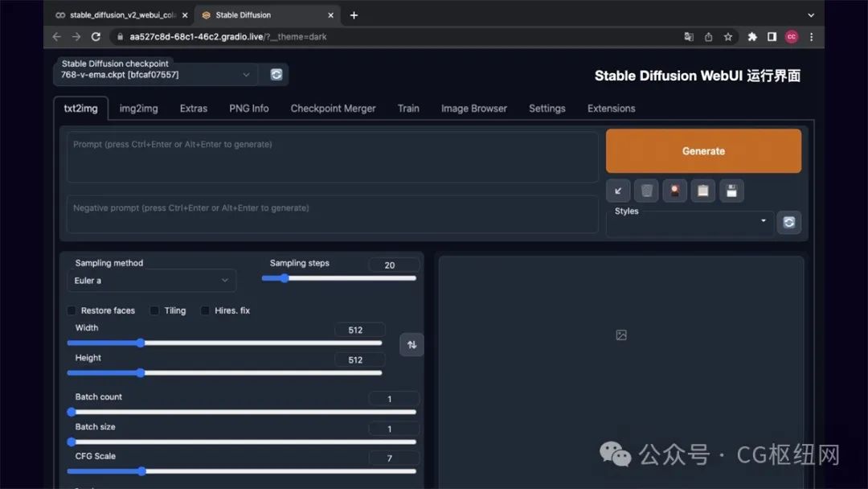This screenshot has width=868, height=489.
Task: Enable the Hires. fix checkbox
Action: [206, 310]
